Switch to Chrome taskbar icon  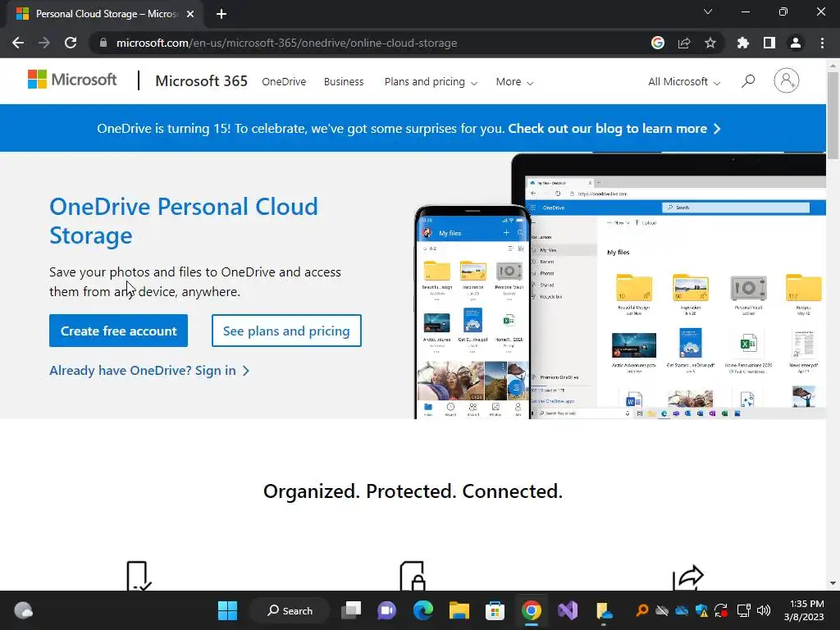point(532,610)
